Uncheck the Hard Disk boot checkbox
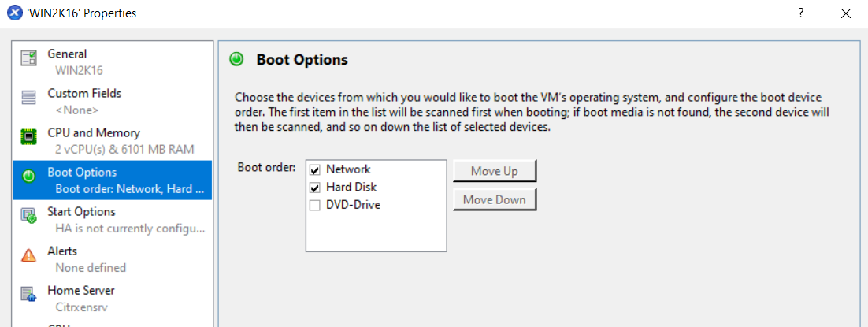This screenshot has width=868, height=327. [315, 188]
